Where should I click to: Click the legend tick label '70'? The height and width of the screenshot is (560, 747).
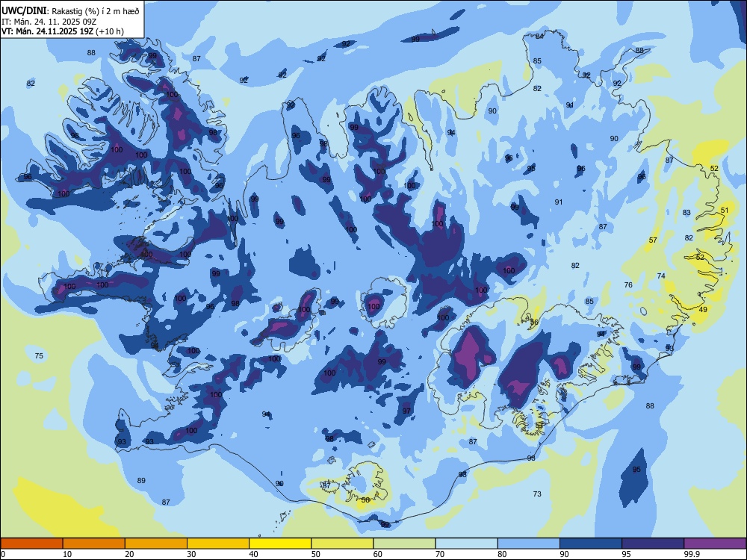pyautogui.click(x=440, y=554)
